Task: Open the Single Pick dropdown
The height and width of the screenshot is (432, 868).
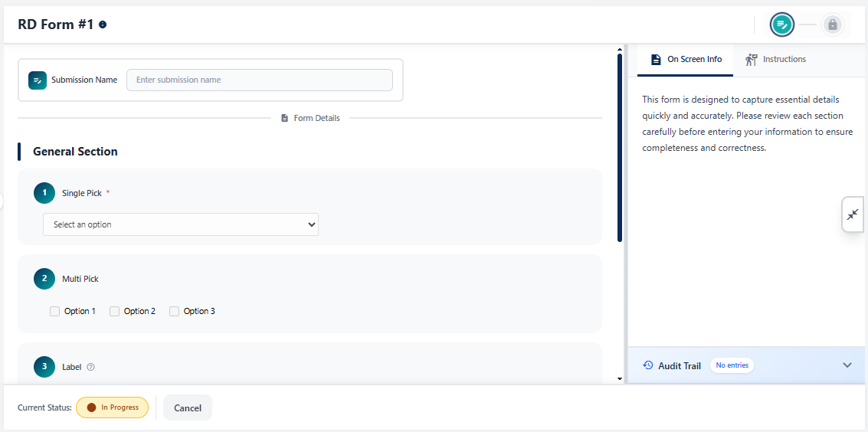Action: (x=181, y=224)
